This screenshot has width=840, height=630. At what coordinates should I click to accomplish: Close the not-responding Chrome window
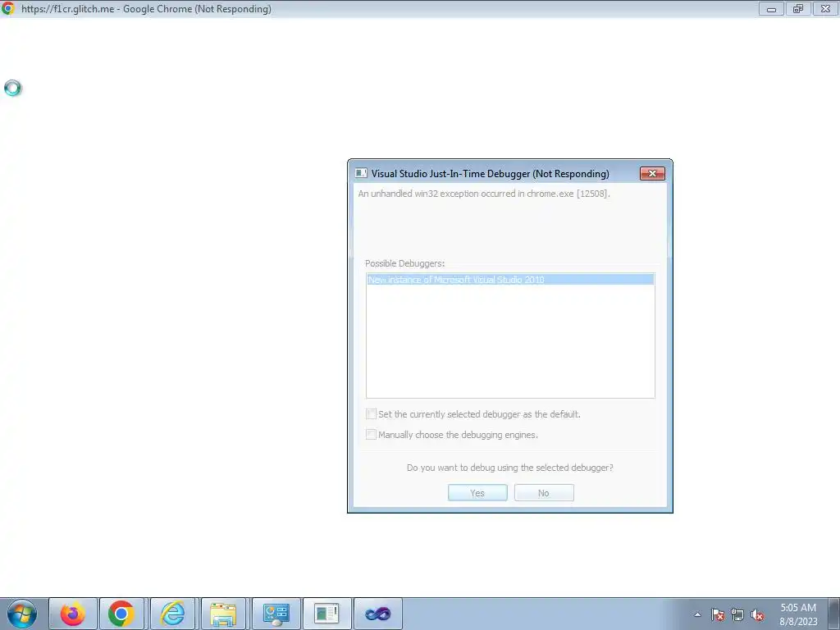coord(825,8)
